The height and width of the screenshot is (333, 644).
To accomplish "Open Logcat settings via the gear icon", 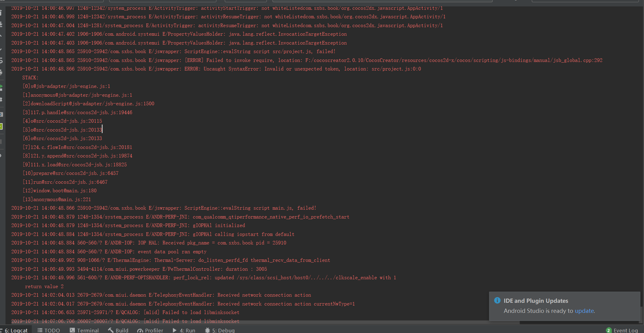I will [1, 100].
